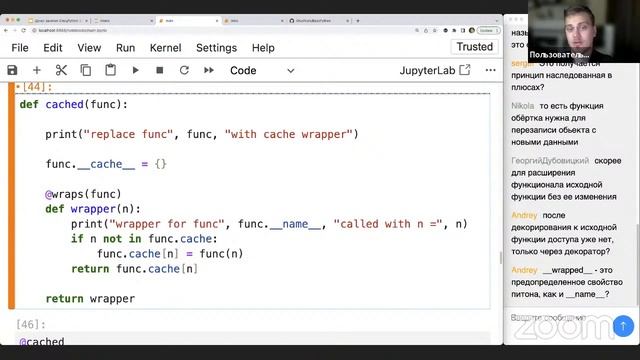Viewport: 640px width, 360px height.
Task: Run the selected cell with the play icon
Action: [x=135, y=70]
